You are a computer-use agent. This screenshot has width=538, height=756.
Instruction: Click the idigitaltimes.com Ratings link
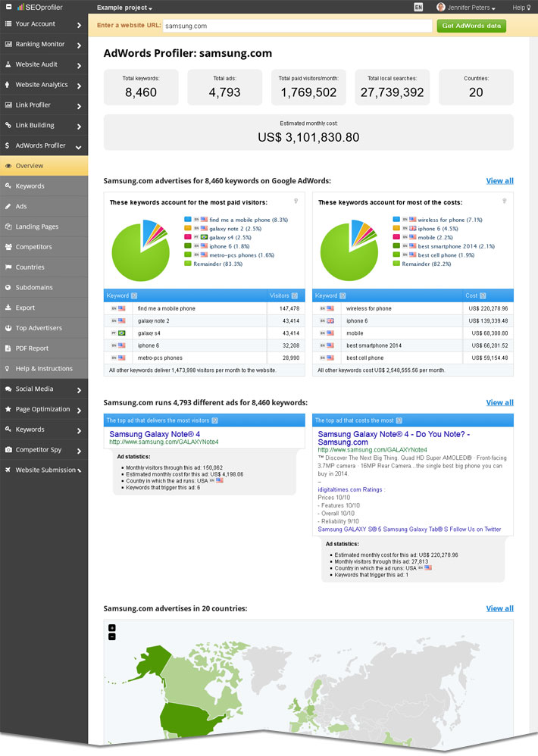tap(350, 489)
